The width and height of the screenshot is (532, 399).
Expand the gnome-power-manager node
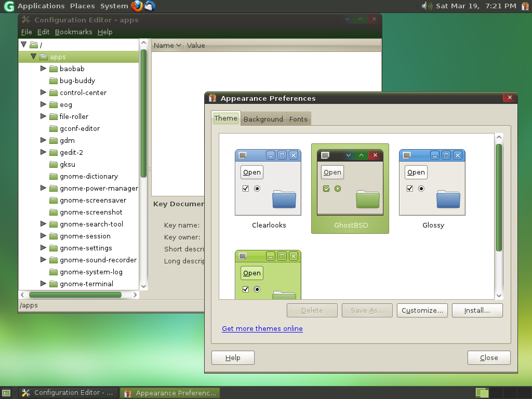click(43, 188)
